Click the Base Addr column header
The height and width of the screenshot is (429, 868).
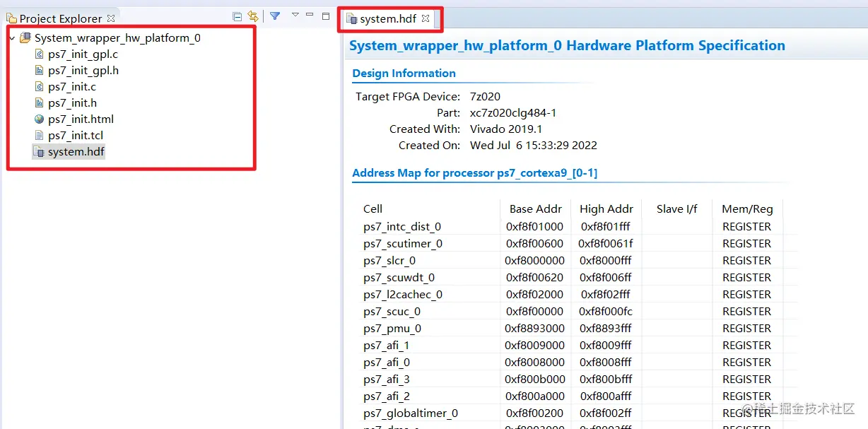click(x=536, y=209)
